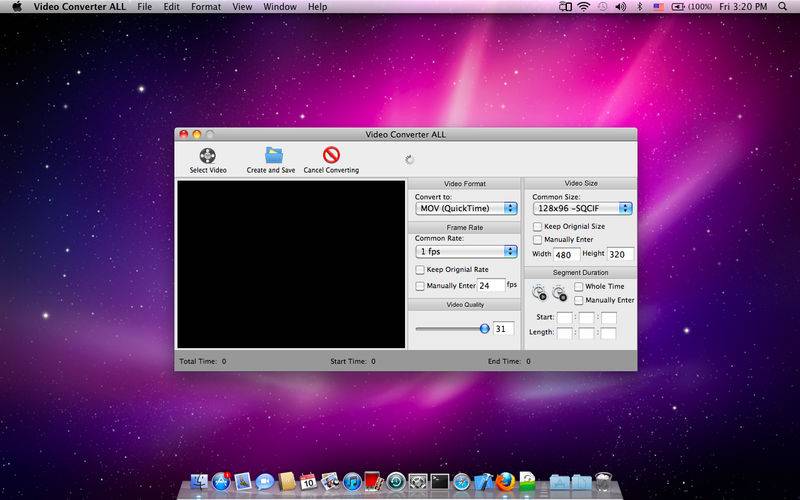Open Spotlight search magnifier icon
The height and width of the screenshot is (500, 800).
pyautogui.click(x=783, y=7)
